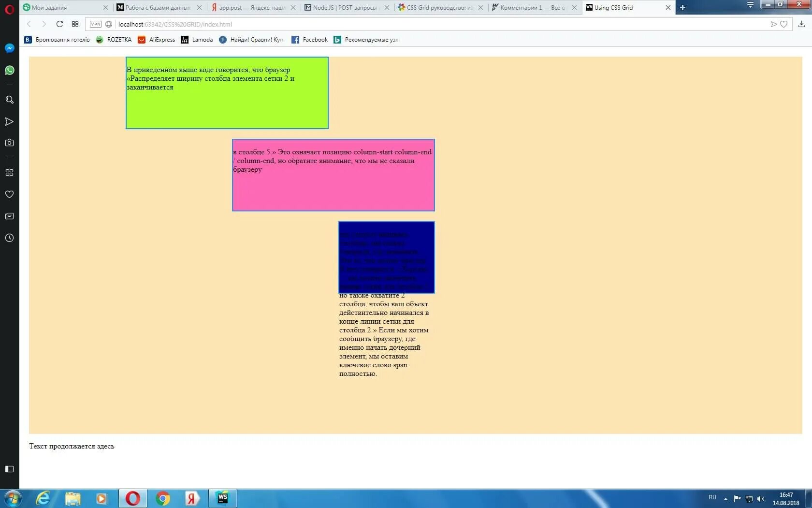Open the sidebar search magnifier
This screenshot has height=508, width=812.
pos(9,100)
